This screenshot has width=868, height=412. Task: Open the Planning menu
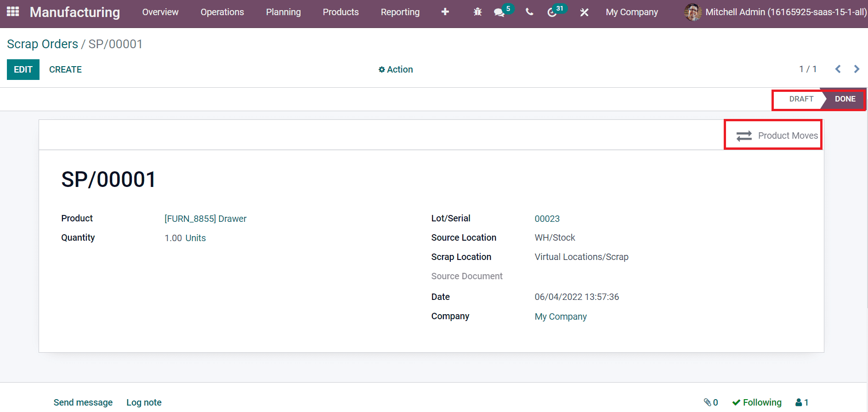(x=284, y=12)
